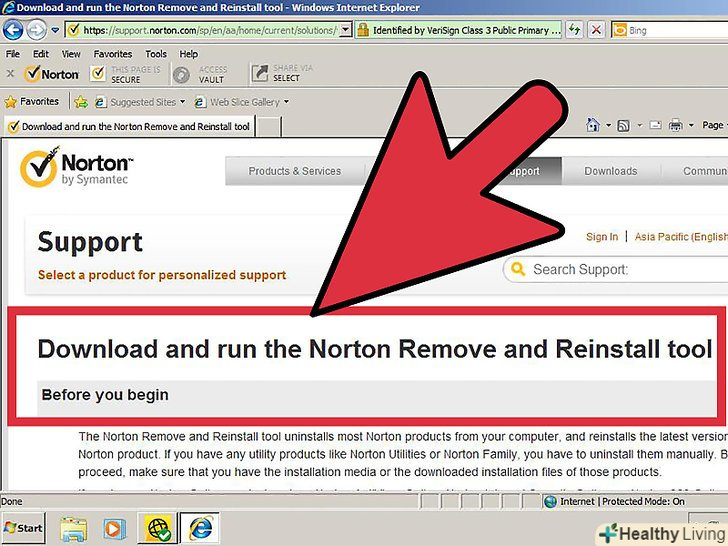The width and height of the screenshot is (728, 546).
Task: Open Products & Services navigation tab
Action: (295, 171)
